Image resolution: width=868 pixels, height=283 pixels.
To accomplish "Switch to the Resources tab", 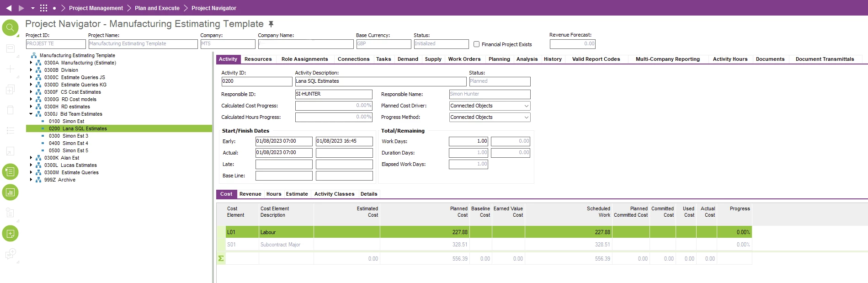I will point(258,59).
